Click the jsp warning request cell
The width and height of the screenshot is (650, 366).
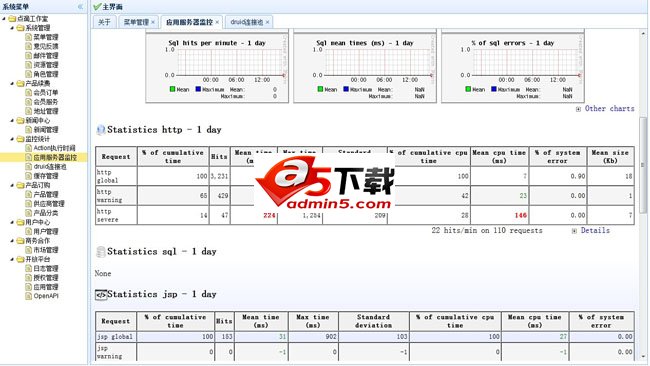coord(115,352)
